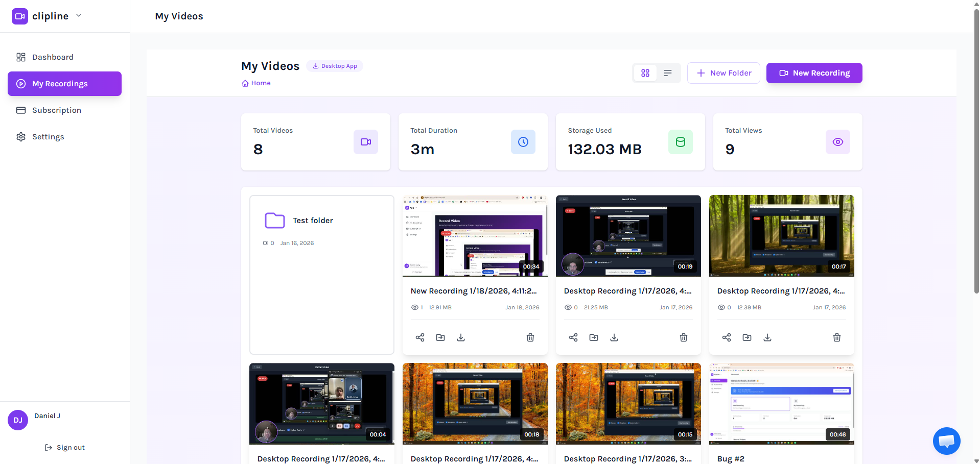The image size is (980, 464).
Task: Click the Daniel J username
Action: tap(48, 416)
